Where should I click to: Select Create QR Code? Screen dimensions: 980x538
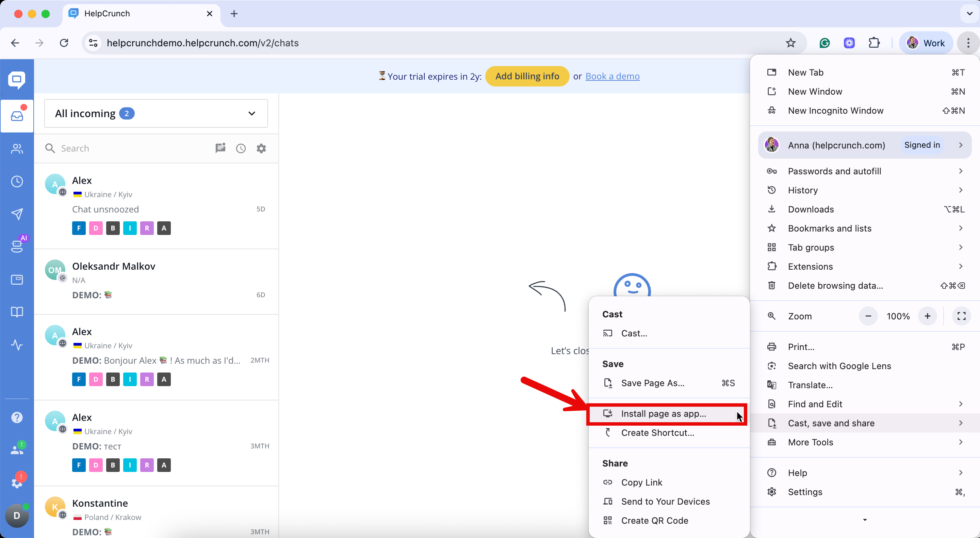pos(669,521)
